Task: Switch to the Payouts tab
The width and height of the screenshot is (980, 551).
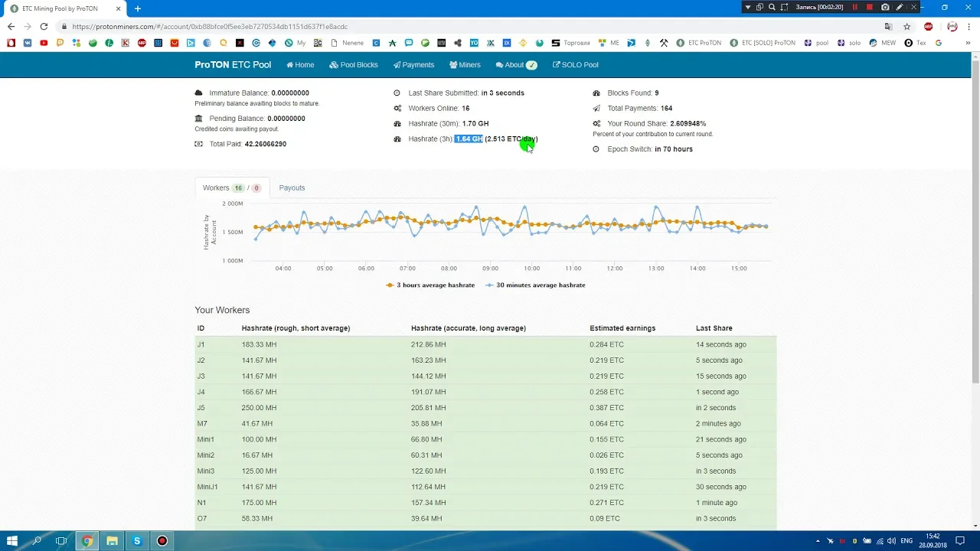Action: pyautogui.click(x=292, y=187)
